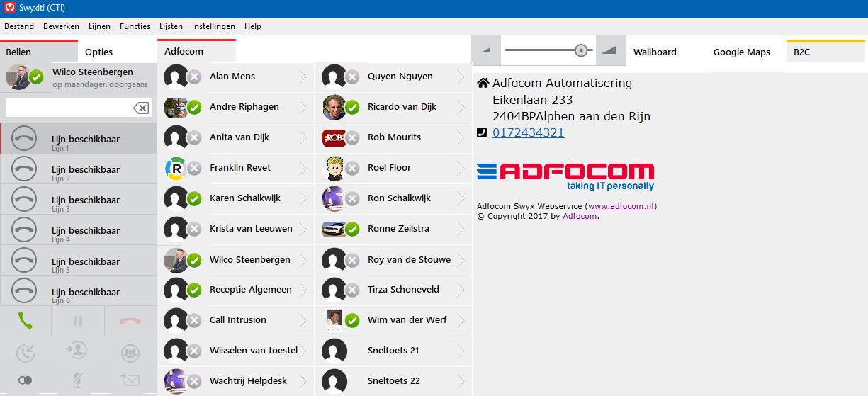Toggle the microphone mute icon

point(77,380)
